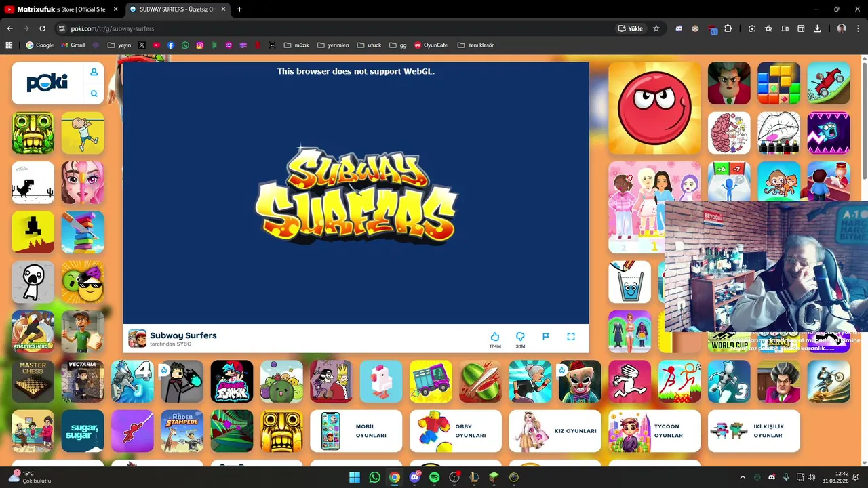Open the Hill Climb racing game thumbnail
Viewport: 868px width, 488px height.
pyautogui.click(x=829, y=83)
